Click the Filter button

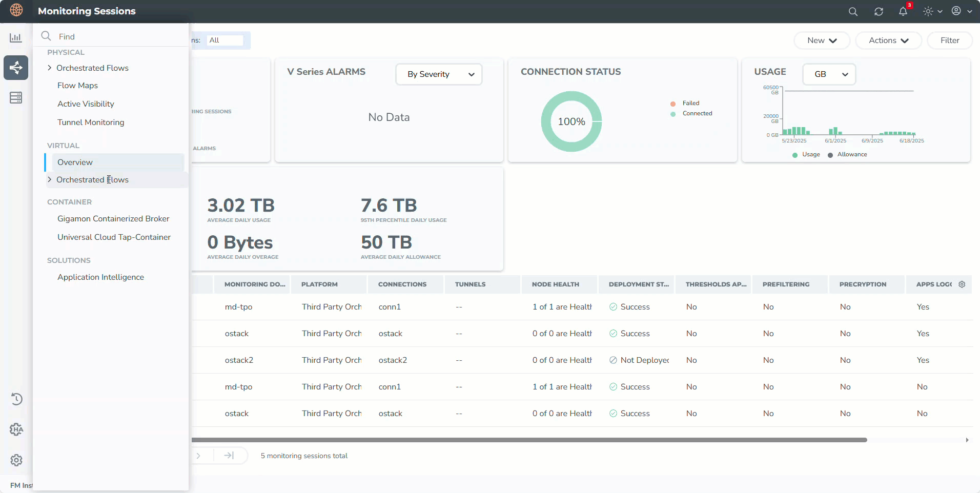tap(950, 40)
